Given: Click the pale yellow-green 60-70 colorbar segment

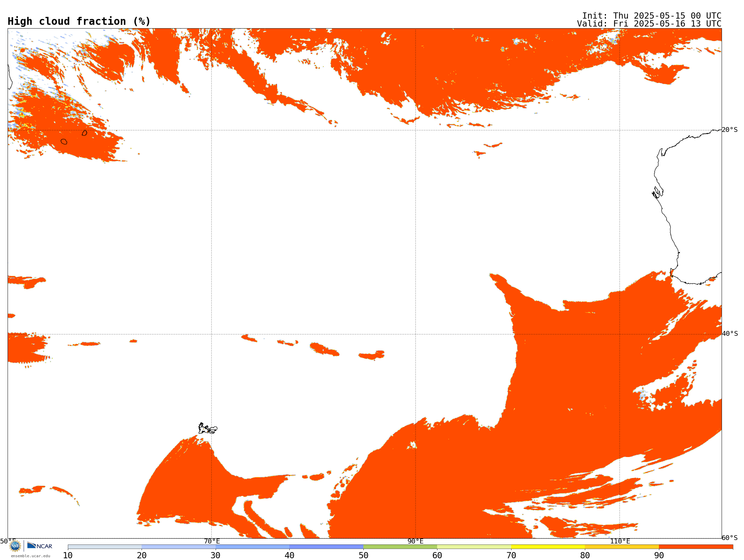Looking at the screenshot, I should pyautogui.click(x=474, y=547).
